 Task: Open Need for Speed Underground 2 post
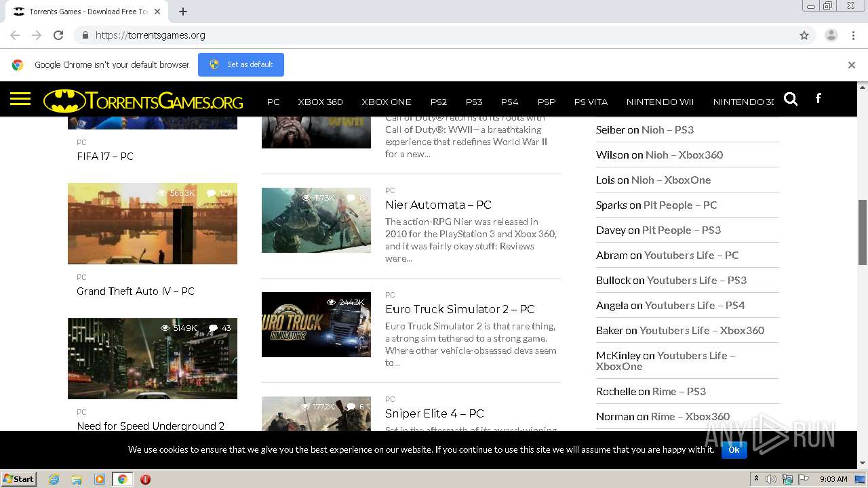[151, 426]
